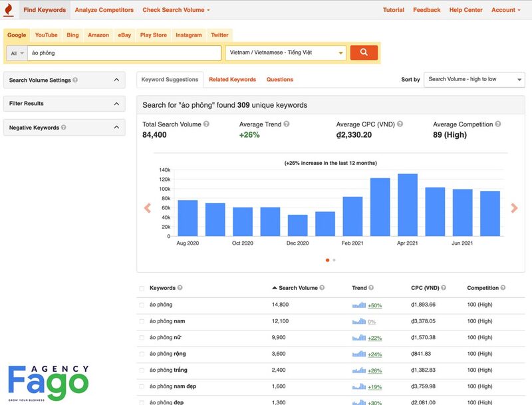Screen dimensions: 532x405
Task: Click the flame logo in top-left corner
Action: tap(9, 11)
